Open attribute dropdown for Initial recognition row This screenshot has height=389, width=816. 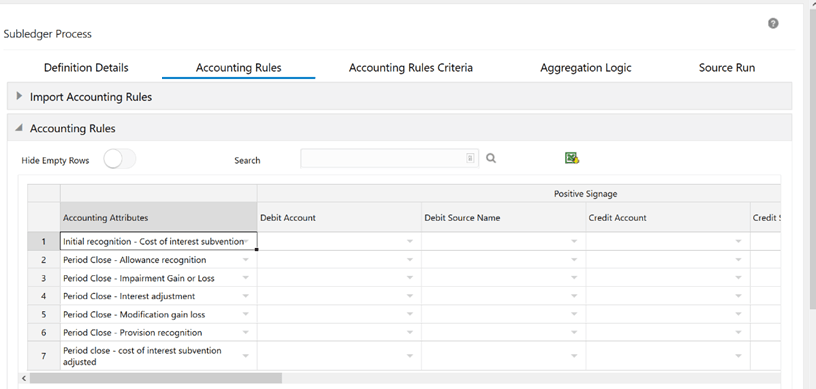point(246,242)
